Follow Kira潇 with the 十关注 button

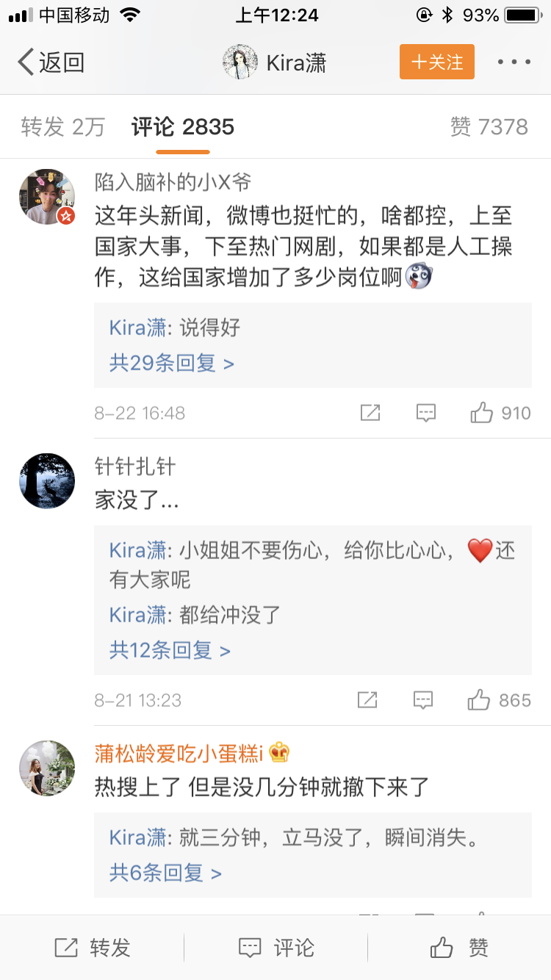437,62
